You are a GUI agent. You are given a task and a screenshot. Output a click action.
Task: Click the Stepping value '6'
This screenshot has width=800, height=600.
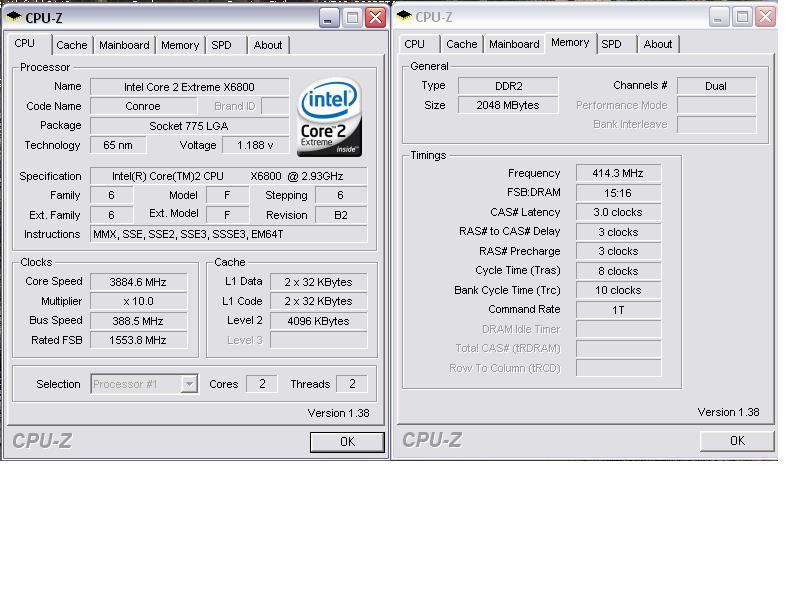[x=341, y=195]
